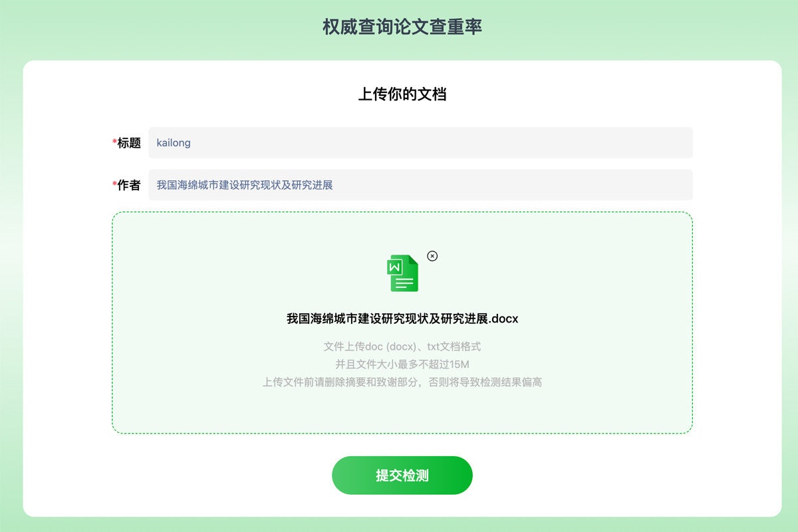The height and width of the screenshot is (532, 798).
Task: Click the red asterisk beside 标题
Action: pos(114,142)
